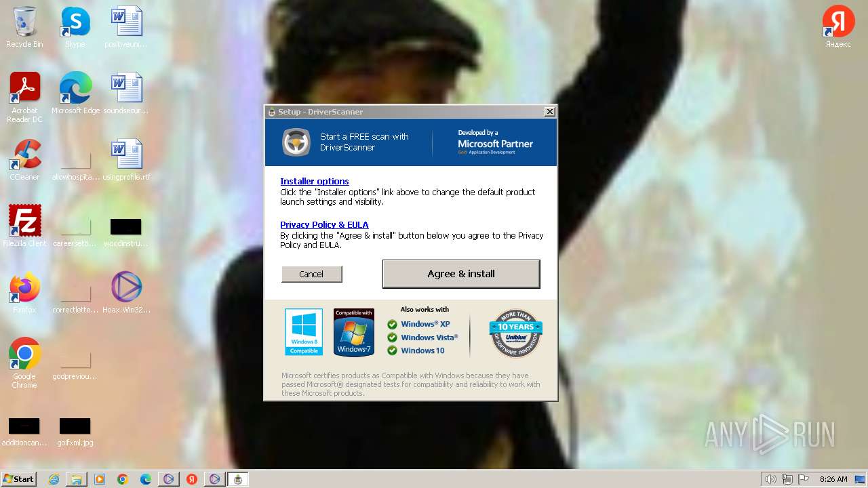The height and width of the screenshot is (488, 868).
Task: Select the soundsecur... Word document
Action: (x=126, y=94)
